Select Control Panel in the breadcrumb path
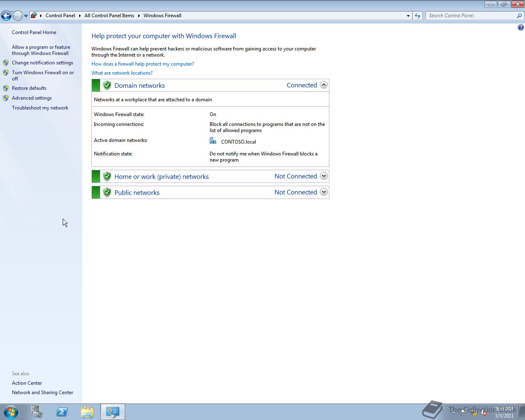525x420 pixels. point(60,15)
